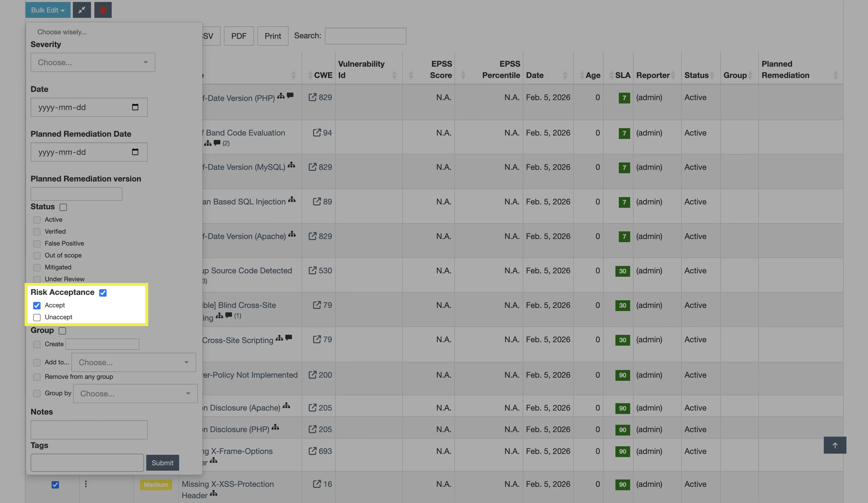Enable the Status section checkbox
Screen dimensions: 868x503
pos(63,207)
